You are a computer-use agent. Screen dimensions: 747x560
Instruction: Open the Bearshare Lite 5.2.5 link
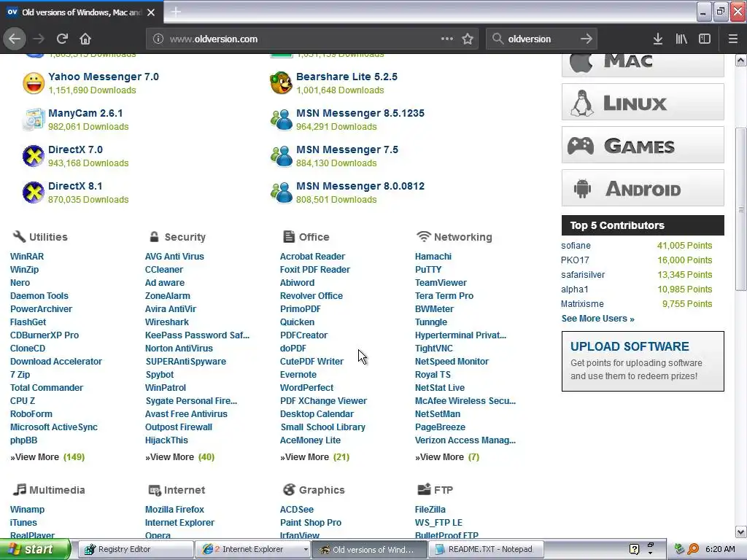click(x=347, y=77)
